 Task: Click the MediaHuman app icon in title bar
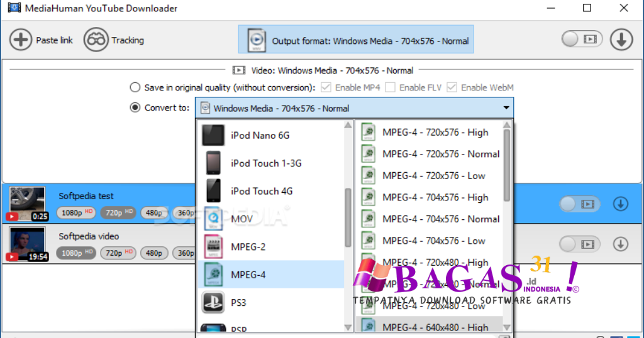14,8
